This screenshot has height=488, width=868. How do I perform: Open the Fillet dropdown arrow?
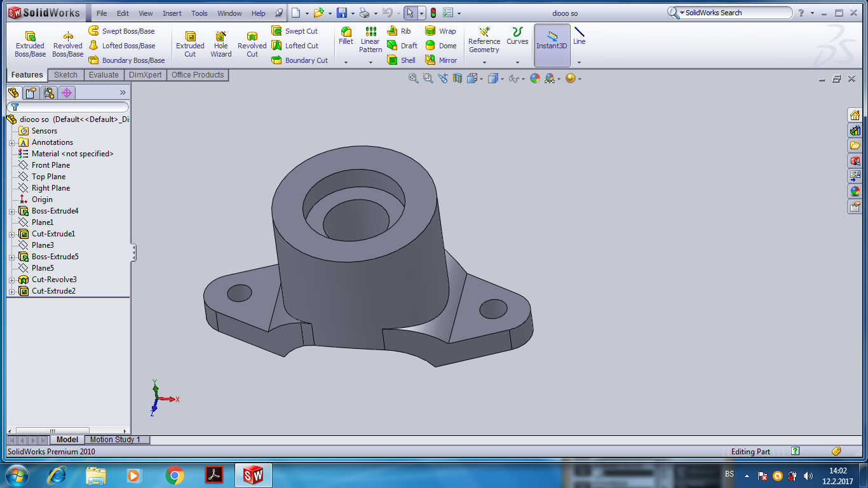(346, 62)
